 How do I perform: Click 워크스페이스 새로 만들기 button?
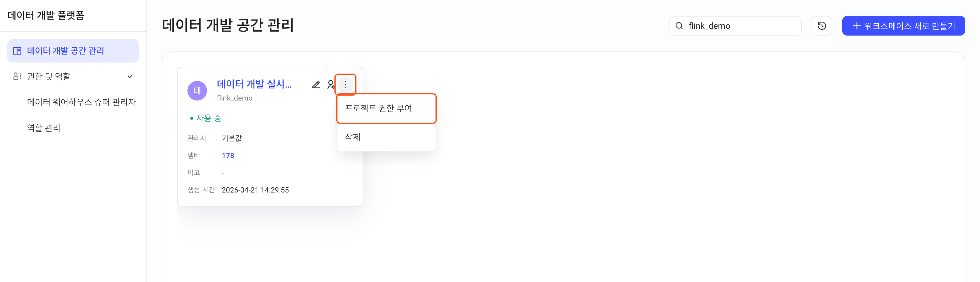[x=903, y=26]
